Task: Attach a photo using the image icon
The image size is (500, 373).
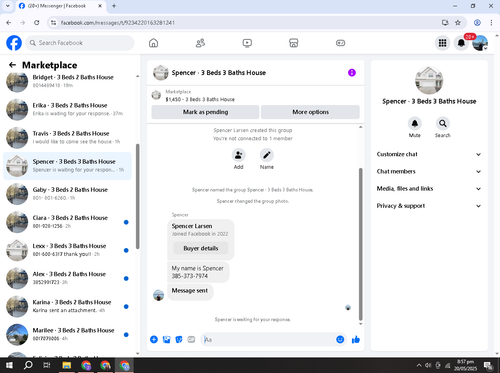Action: 166,340
